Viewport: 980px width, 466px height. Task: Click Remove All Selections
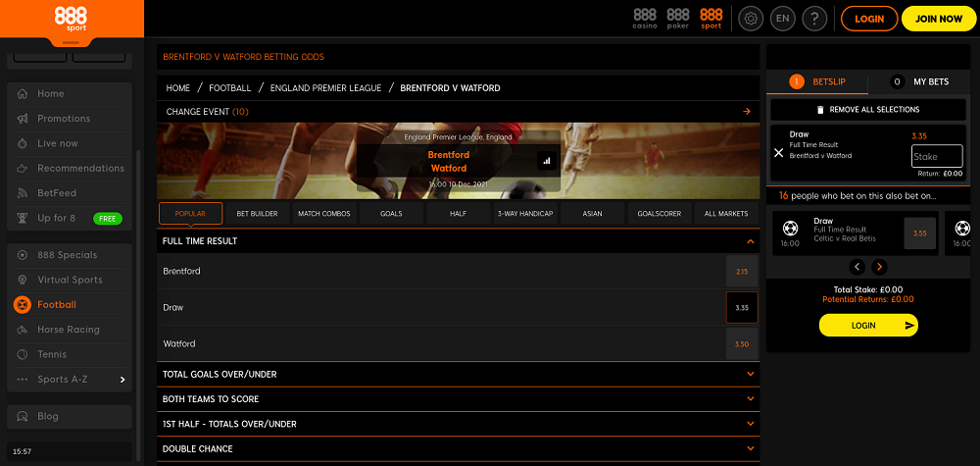pyautogui.click(x=868, y=110)
